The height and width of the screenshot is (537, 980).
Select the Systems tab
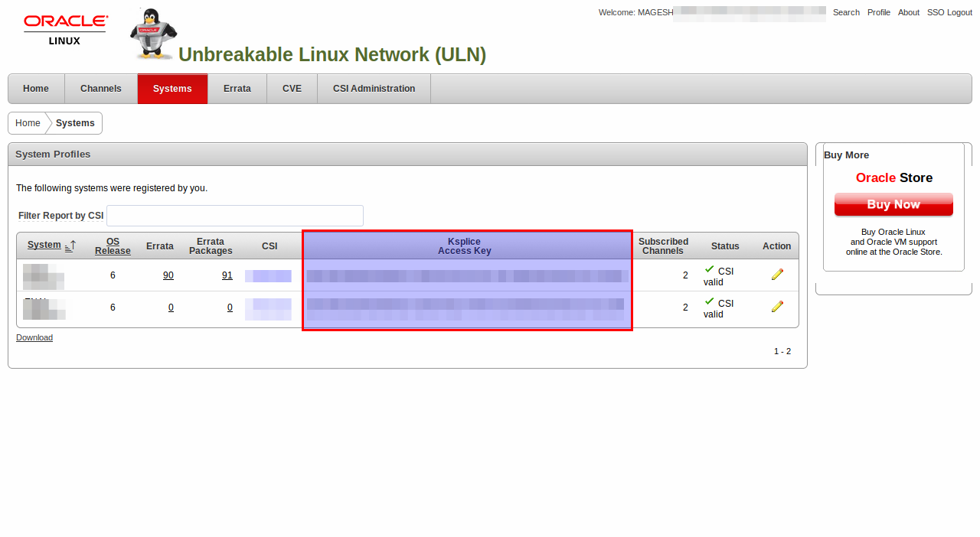(x=172, y=89)
